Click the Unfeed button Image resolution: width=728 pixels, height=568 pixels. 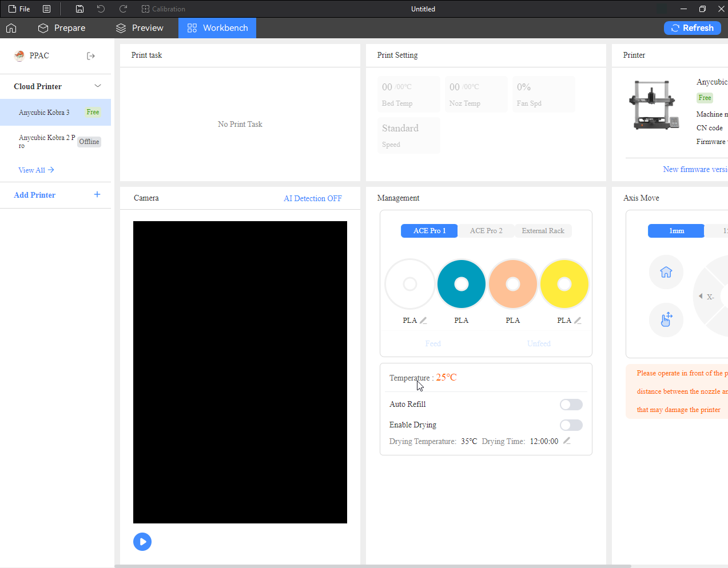coord(539,343)
